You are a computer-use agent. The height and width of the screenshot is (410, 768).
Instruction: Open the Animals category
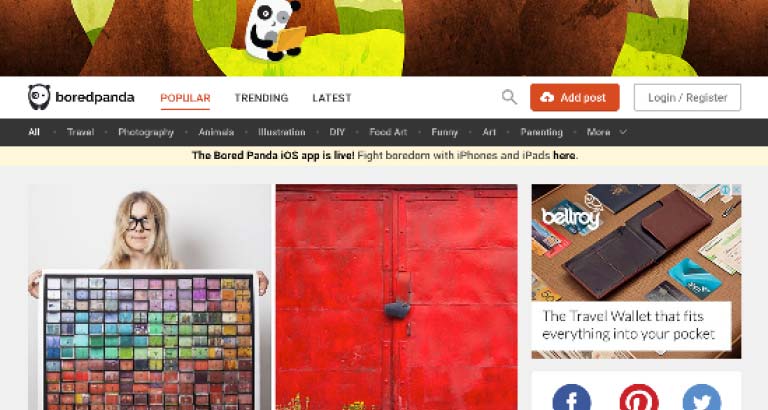[216, 132]
